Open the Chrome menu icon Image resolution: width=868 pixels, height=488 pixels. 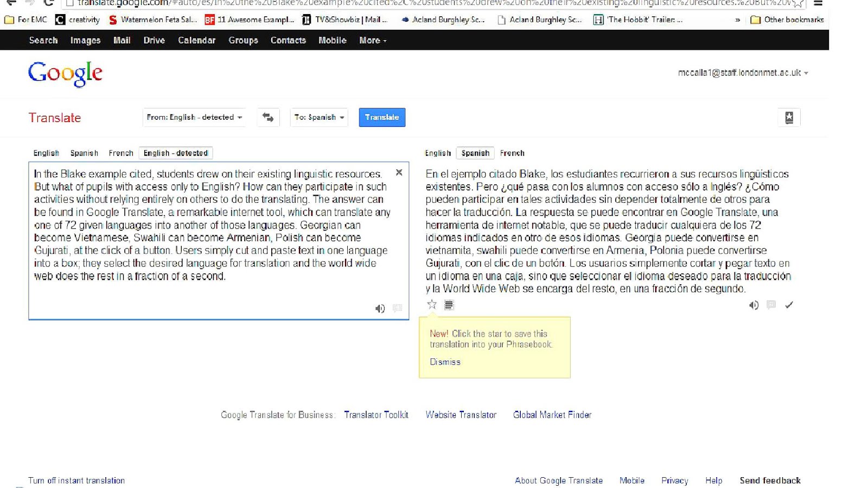(x=818, y=3)
